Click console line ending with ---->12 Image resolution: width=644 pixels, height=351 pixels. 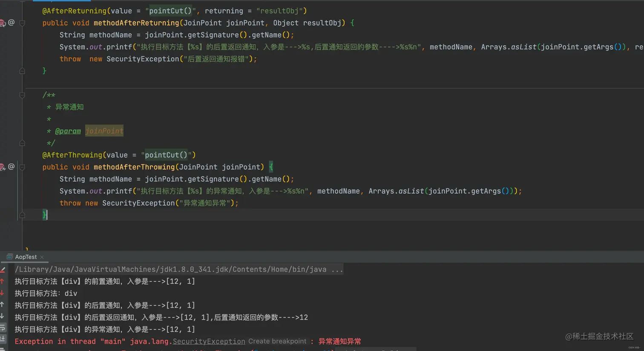[x=161, y=317]
